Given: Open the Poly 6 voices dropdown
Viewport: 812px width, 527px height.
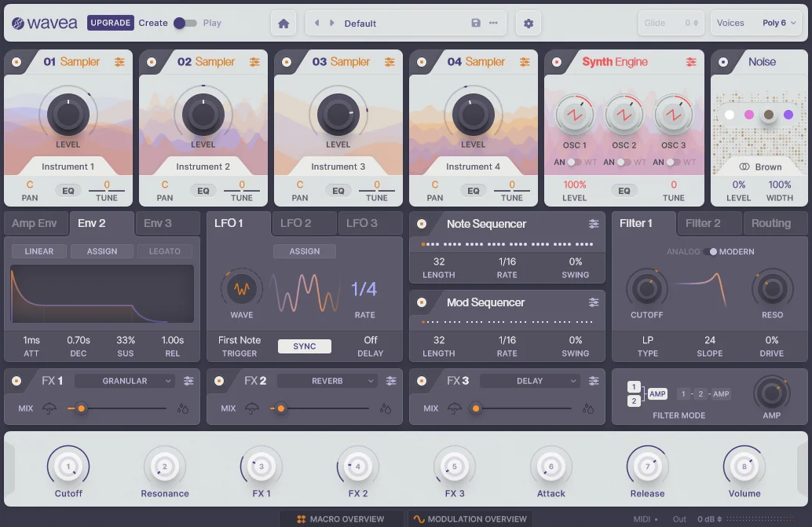Looking at the screenshot, I should [777, 23].
